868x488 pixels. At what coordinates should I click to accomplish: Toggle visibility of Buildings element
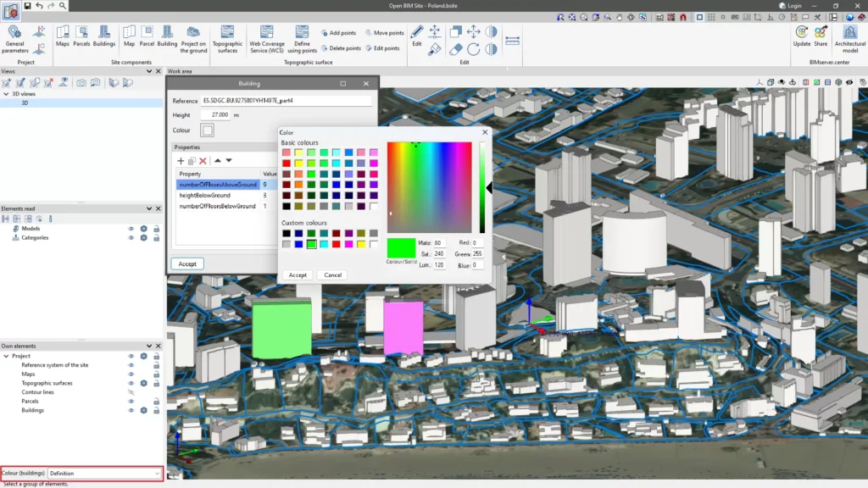[131, 410]
